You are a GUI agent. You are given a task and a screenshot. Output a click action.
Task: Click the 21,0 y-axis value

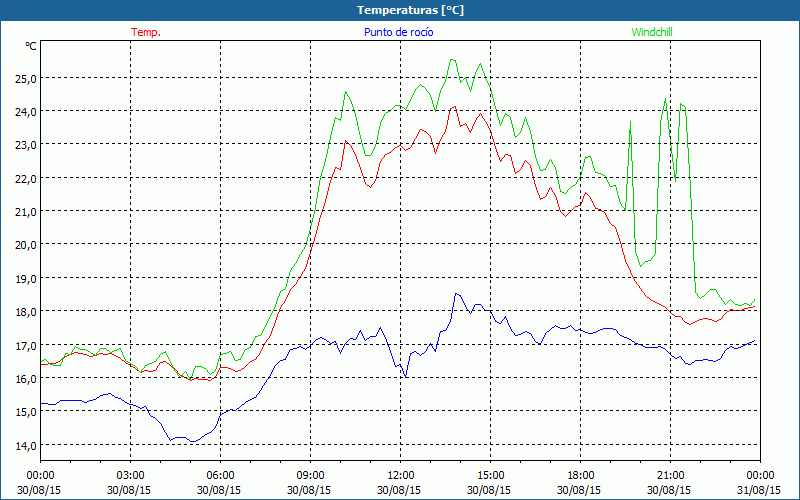(26, 211)
